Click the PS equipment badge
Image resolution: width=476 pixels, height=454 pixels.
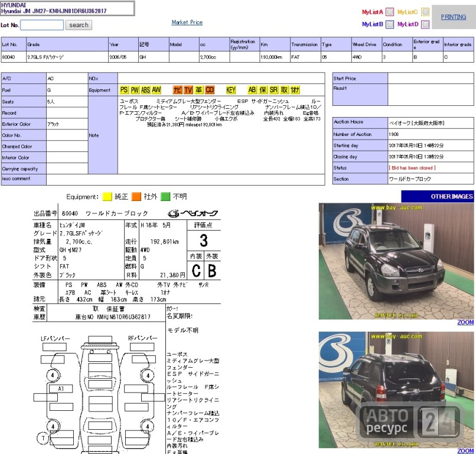124,90
